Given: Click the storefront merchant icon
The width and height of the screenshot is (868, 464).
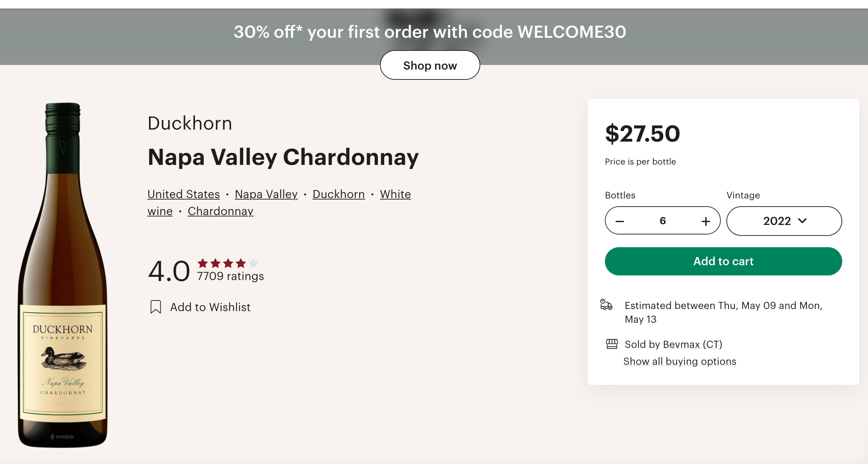Looking at the screenshot, I should (612, 344).
